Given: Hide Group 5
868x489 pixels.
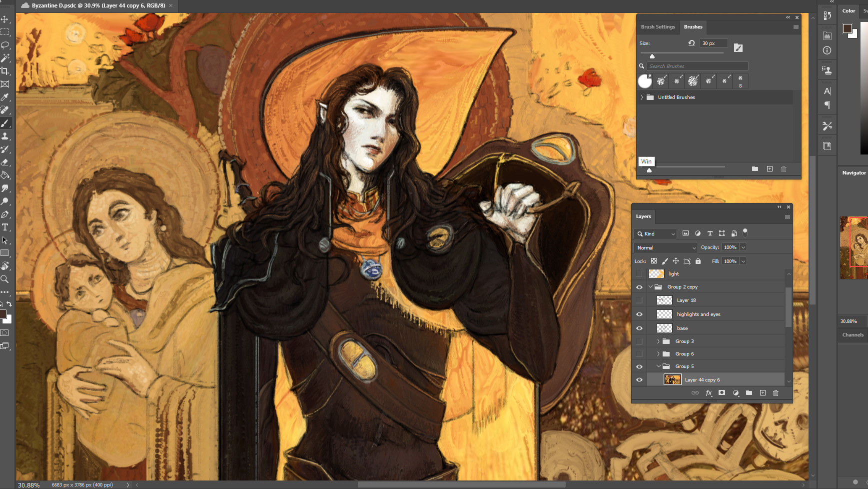Looking at the screenshot, I should coord(639,366).
